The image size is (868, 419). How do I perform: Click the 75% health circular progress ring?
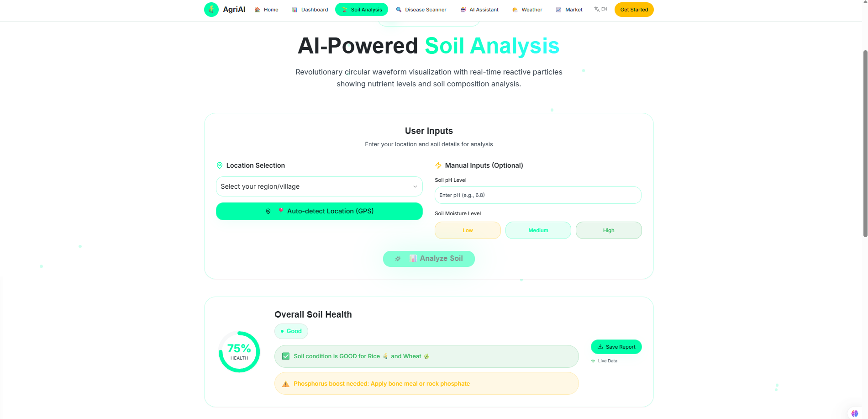[239, 352]
